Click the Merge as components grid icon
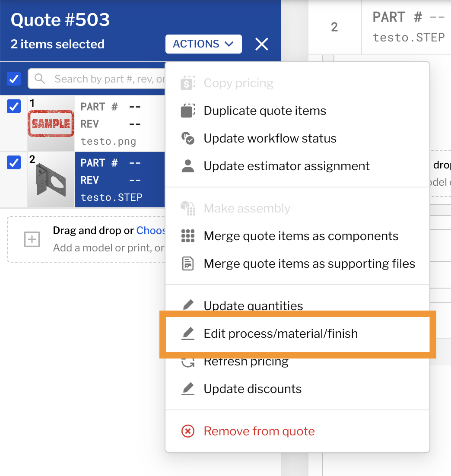Image resolution: width=451 pixels, height=476 pixels. tap(188, 236)
